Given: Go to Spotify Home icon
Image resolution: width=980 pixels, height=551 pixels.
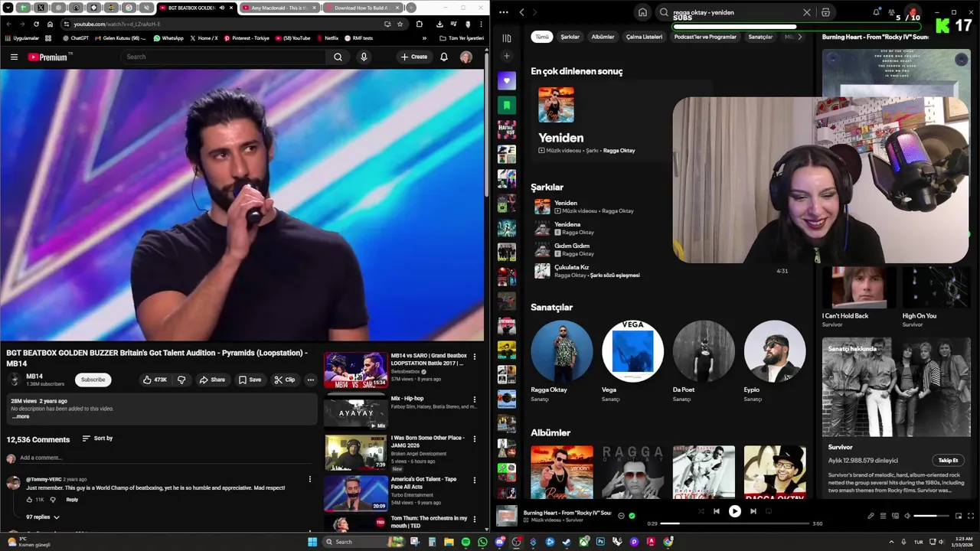Looking at the screenshot, I should click(642, 12).
